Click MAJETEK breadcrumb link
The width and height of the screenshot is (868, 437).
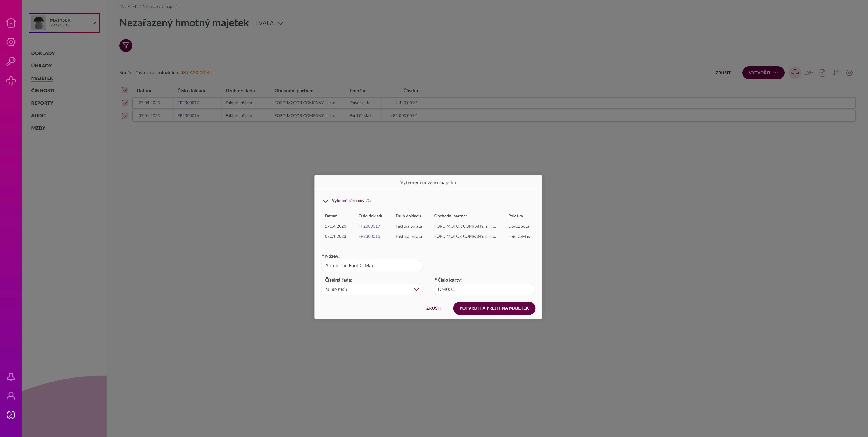[x=128, y=6]
